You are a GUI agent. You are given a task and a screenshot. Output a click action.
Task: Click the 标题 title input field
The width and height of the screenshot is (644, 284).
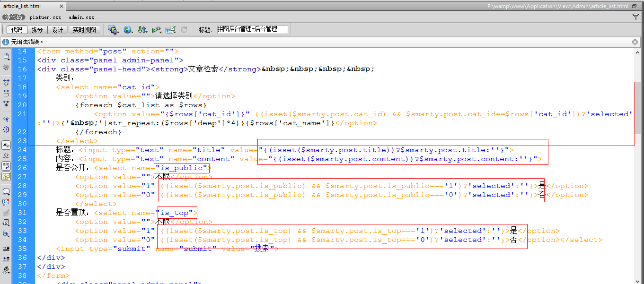coord(252,29)
